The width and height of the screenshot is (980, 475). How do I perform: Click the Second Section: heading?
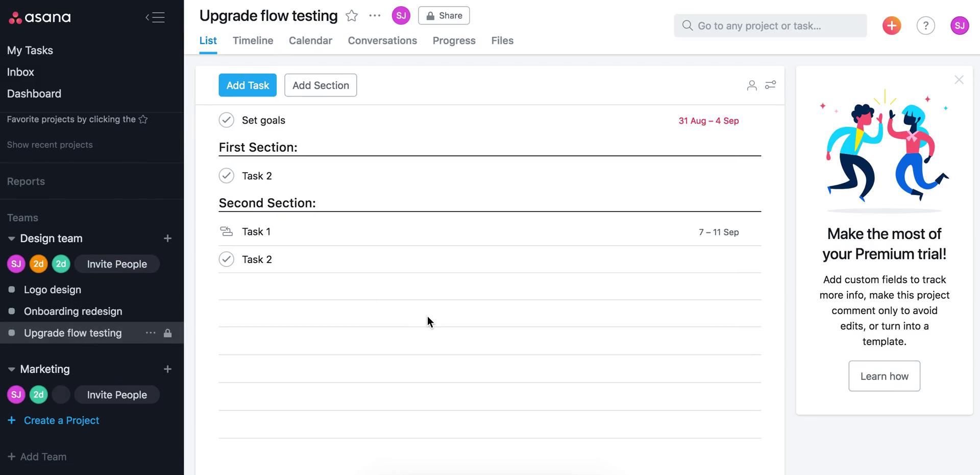[267, 203]
